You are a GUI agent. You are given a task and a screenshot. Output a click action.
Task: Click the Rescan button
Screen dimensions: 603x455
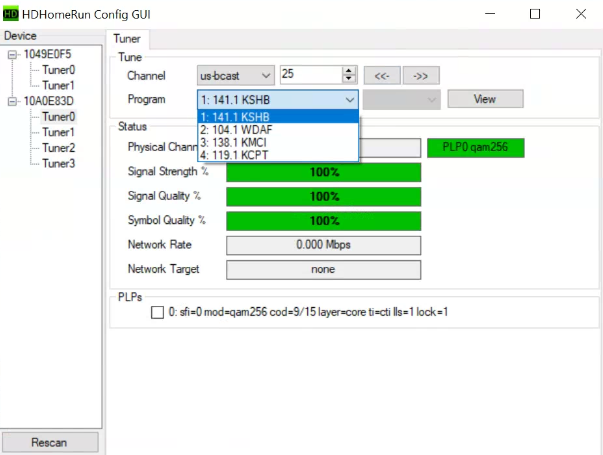click(x=50, y=442)
